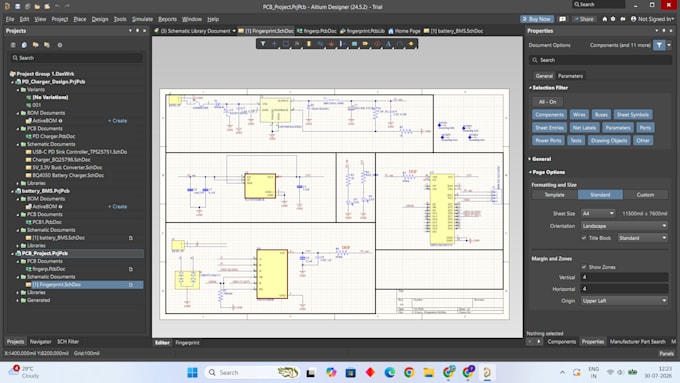Select the rectangle selection tool
Image resolution: width=680 pixels, height=383 pixels.
(x=286, y=43)
